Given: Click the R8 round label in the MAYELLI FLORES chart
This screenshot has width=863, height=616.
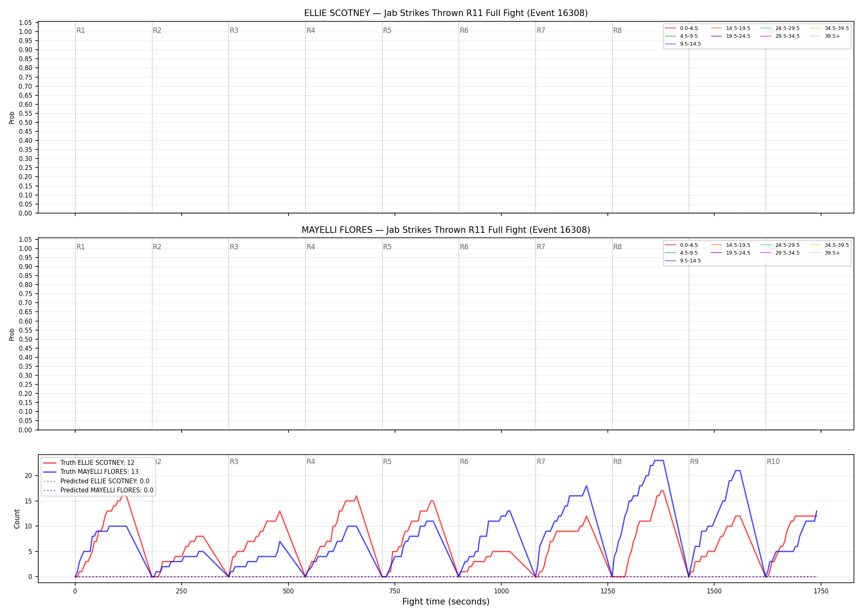Looking at the screenshot, I should pyautogui.click(x=617, y=247).
